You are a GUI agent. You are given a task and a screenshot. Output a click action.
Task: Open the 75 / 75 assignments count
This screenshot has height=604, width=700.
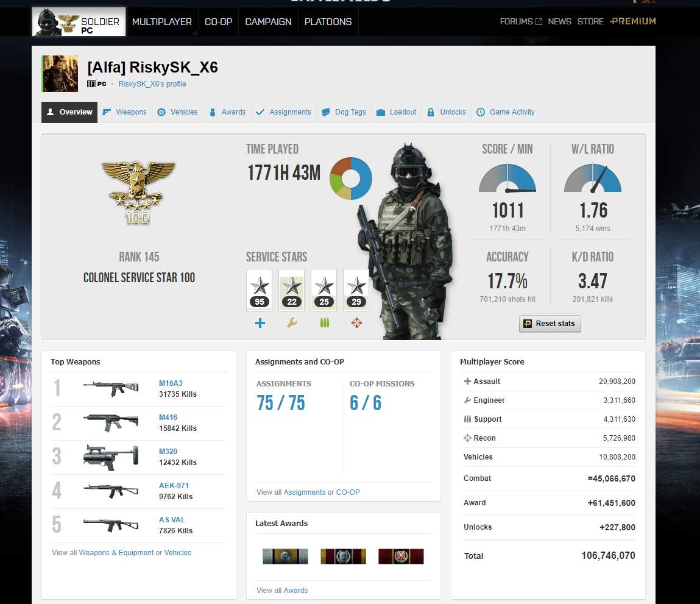click(281, 402)
